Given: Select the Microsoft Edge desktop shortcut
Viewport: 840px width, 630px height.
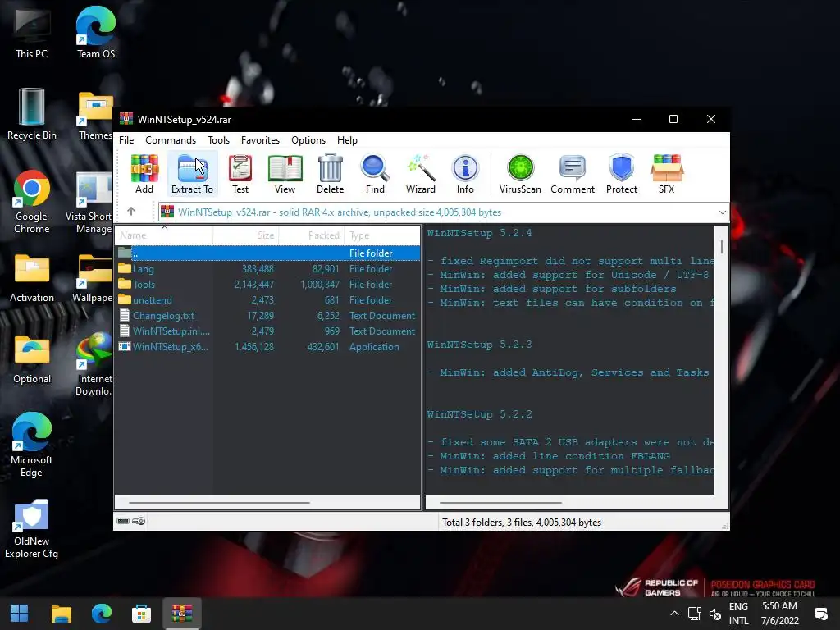Looking at the screenshot, I should click(32, 445).
